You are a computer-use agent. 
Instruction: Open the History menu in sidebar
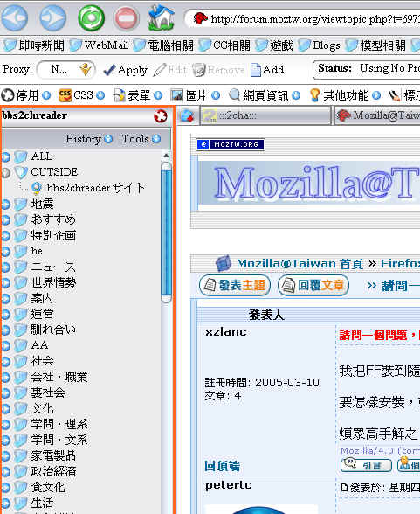[89, 139]
